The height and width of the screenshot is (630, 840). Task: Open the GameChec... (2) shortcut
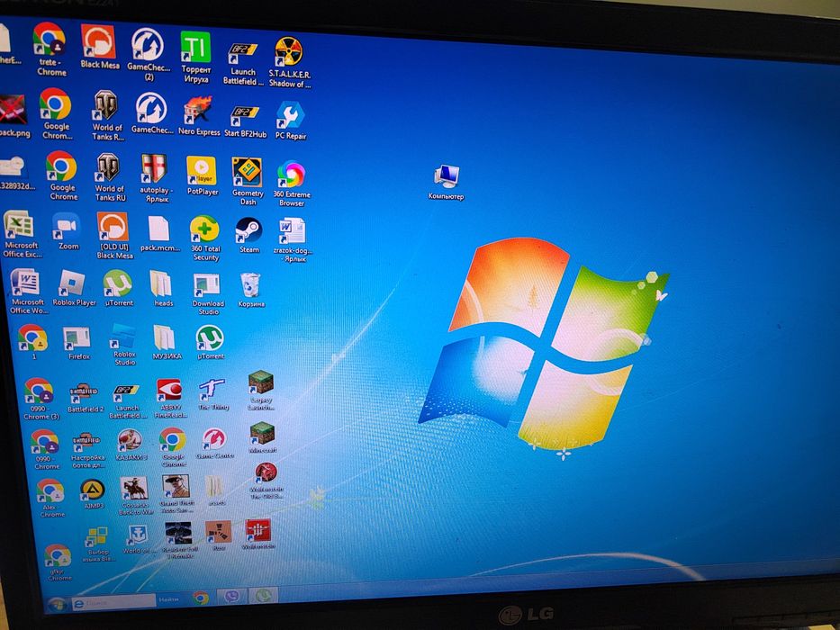coord(149,54)
